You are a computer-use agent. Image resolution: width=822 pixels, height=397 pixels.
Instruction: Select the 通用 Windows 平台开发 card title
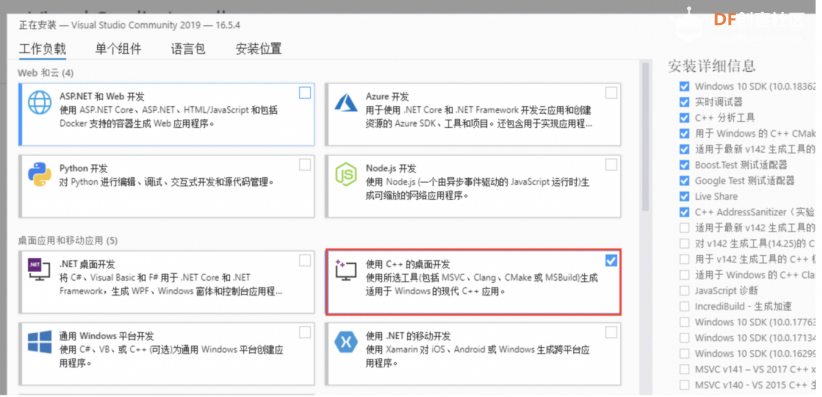click(x=106, y=336)
